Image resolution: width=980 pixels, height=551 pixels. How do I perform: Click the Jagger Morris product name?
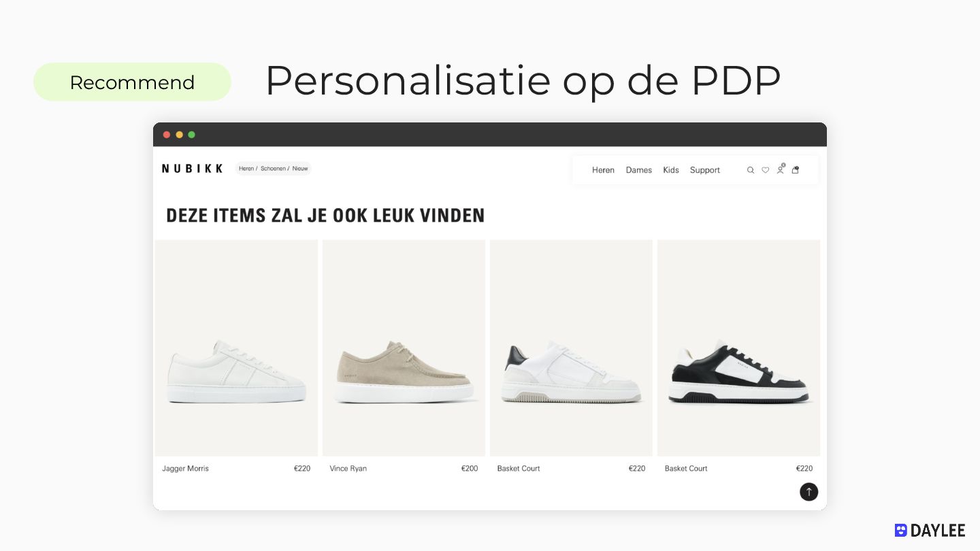pos(185,469)
